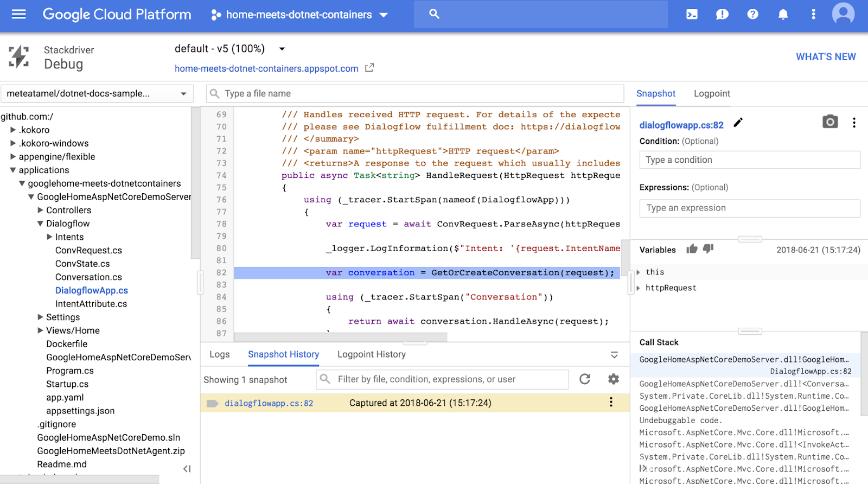Click Google Cloud Platform title
The height and width of the screenshot is (484, 868).
[x=117, y=15]
